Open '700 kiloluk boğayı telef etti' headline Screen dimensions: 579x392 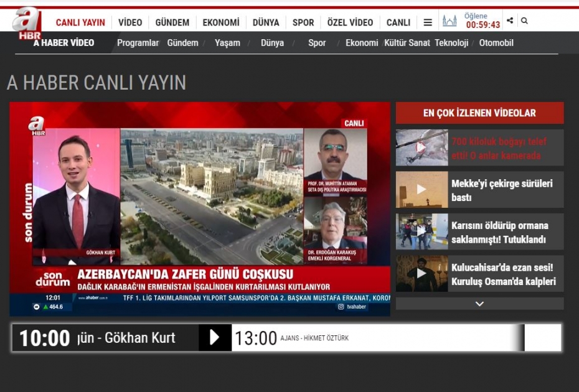pyautogui.click(x=499, y=148)
